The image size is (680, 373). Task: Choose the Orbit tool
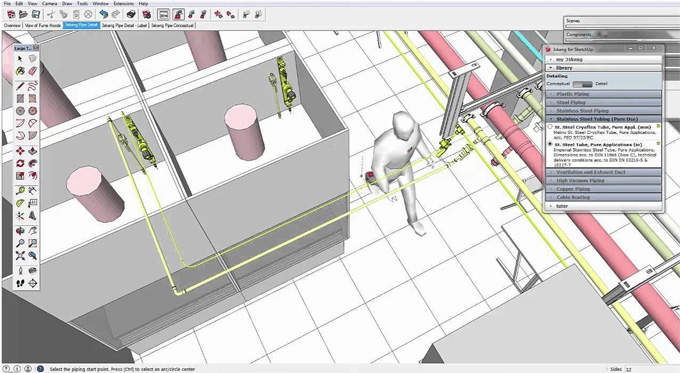tap(20, 231)
